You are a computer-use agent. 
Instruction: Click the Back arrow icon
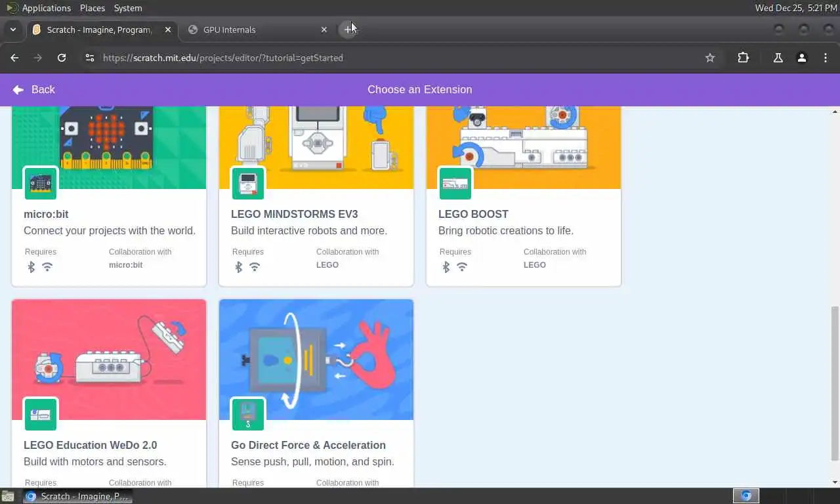18,90
